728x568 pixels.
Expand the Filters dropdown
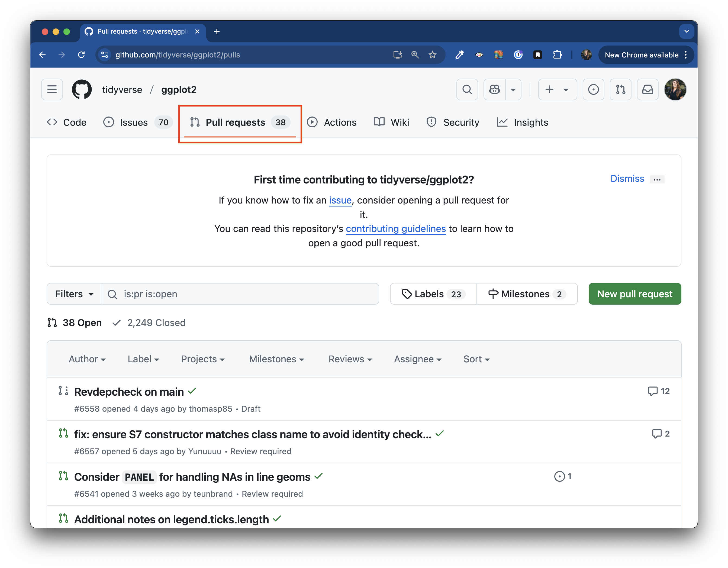74,294
